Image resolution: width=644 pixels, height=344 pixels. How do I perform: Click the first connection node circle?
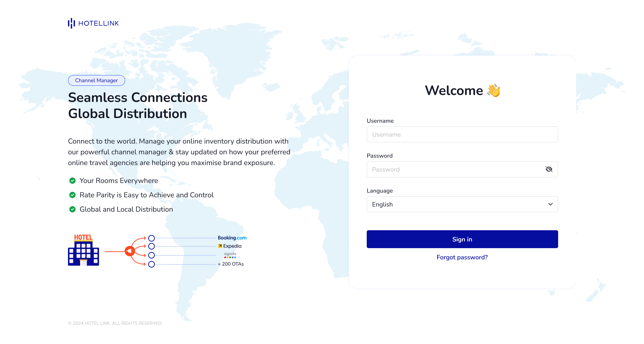[x=151, y=239]
